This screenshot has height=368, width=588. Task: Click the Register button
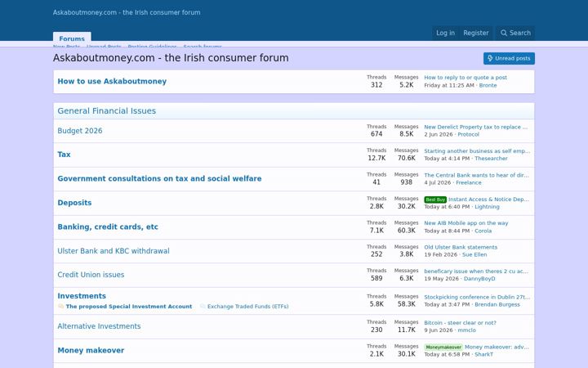point(476,33)
